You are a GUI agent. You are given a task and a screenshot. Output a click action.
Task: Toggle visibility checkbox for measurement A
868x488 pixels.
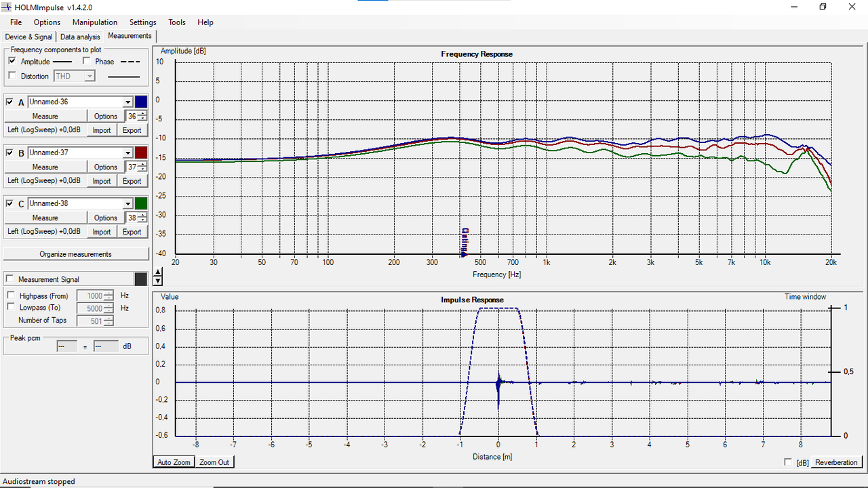click(9, 102)
